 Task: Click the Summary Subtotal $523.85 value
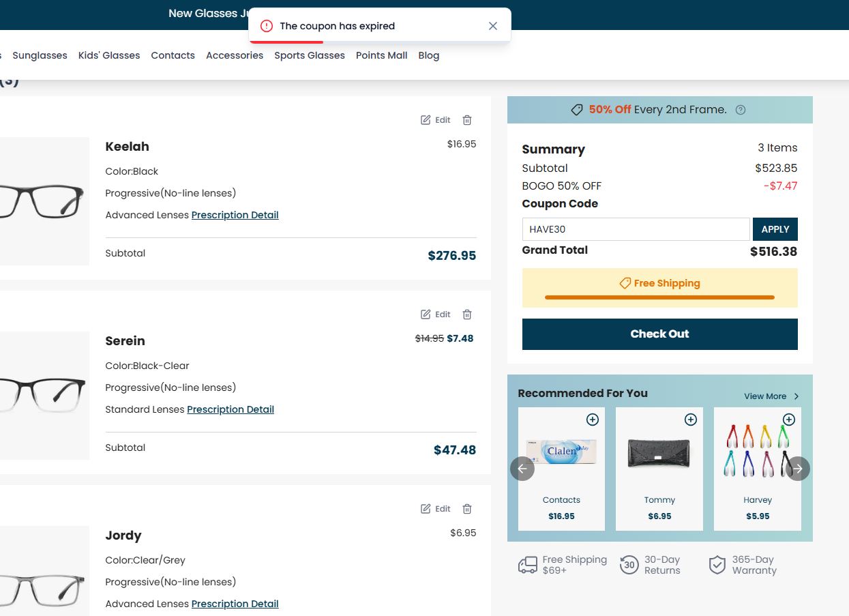776,168
